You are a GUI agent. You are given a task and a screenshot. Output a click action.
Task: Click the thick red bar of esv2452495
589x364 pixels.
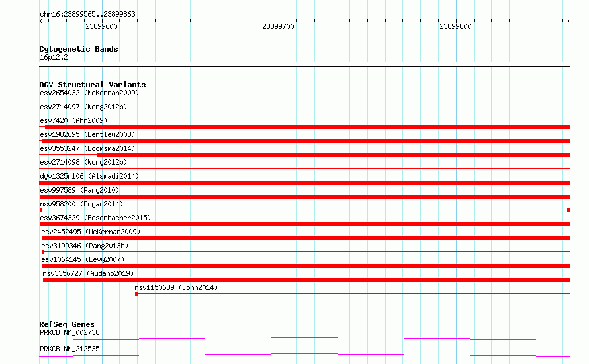[x=306, y=238]
